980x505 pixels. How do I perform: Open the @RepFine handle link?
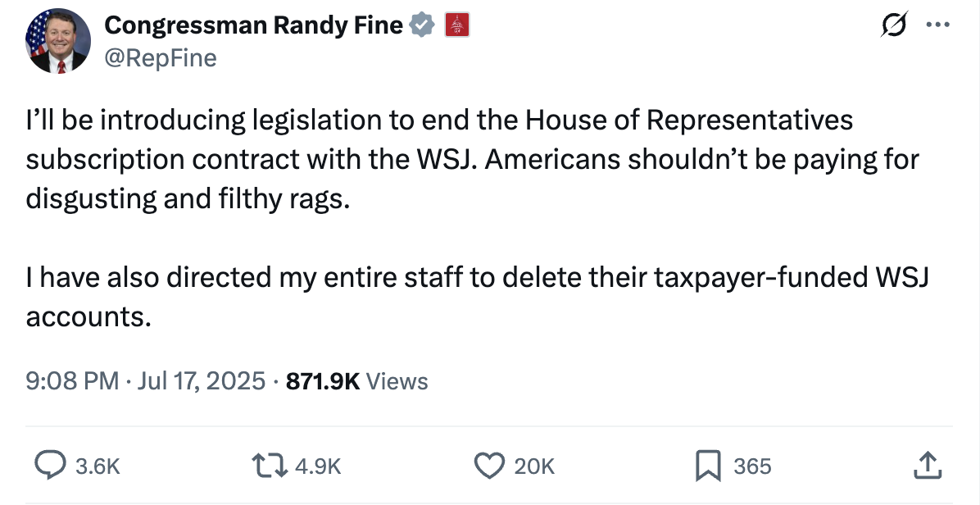161,58
